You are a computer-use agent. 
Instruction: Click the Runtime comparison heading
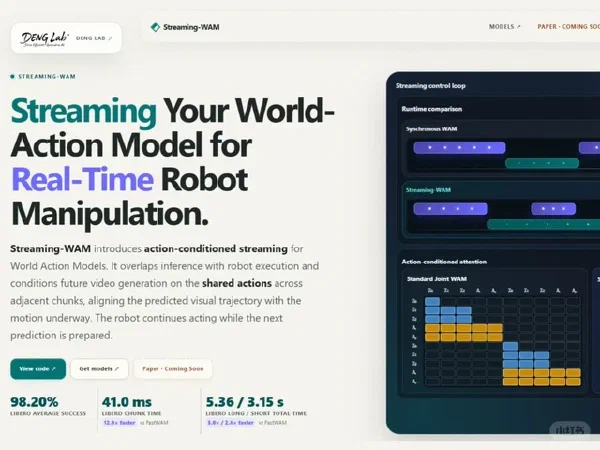pos(432,109)
